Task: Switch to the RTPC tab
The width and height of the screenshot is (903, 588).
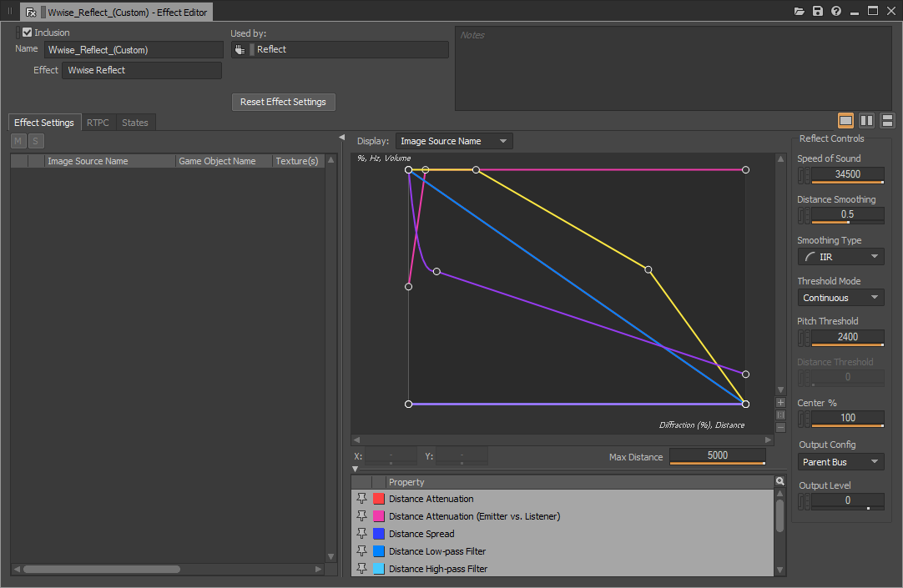Action: pos(98,123)
